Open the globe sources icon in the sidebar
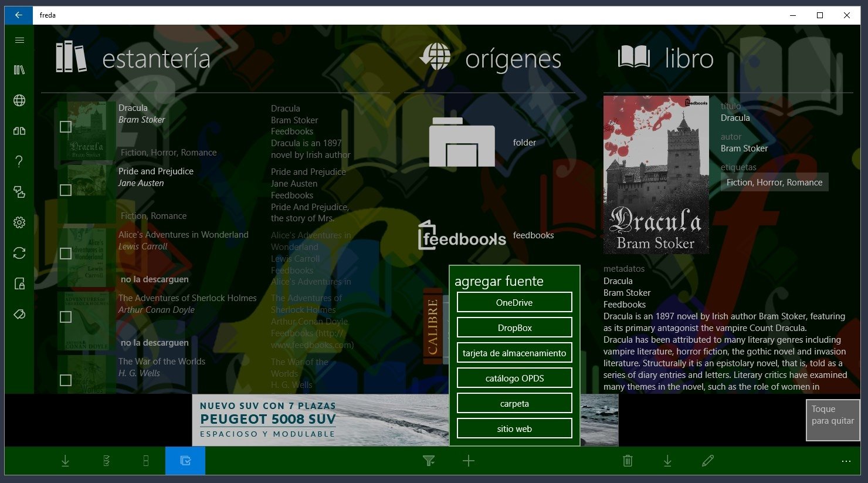868x483 pixels. 19,100
